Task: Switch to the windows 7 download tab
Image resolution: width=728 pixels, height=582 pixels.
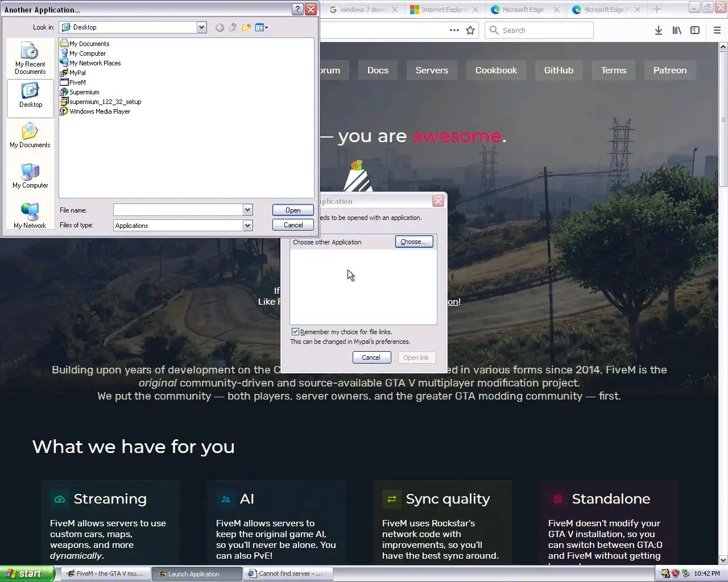Action: point(363,10)
